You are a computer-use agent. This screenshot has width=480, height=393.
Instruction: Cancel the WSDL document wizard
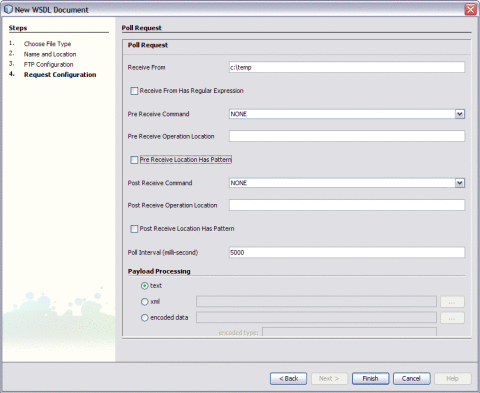pos(411,378)
